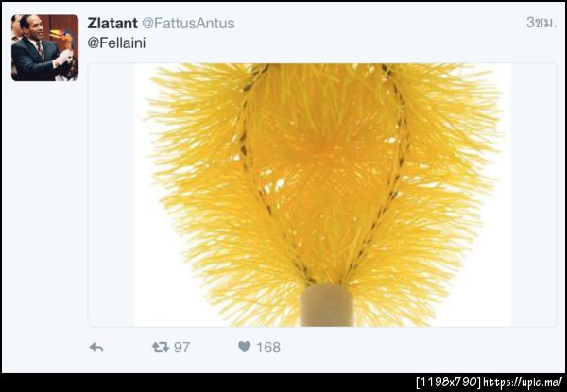View the 97 retweets count
The image size is (567, 392).
(x=181, y=348)
